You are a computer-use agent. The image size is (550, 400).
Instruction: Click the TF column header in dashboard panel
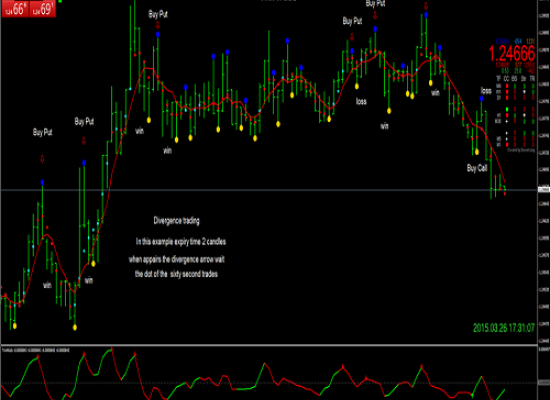click(498, 79)
